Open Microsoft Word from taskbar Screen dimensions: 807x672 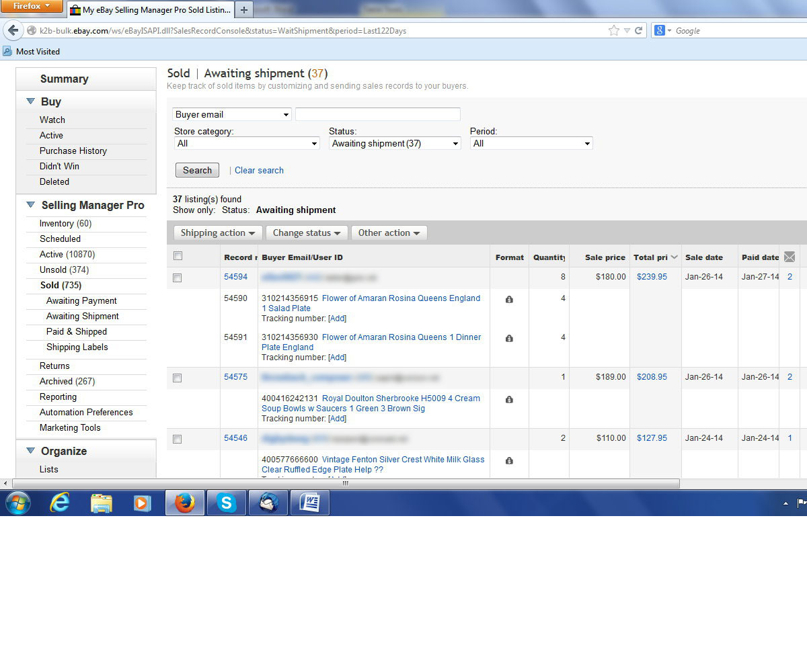309,503
